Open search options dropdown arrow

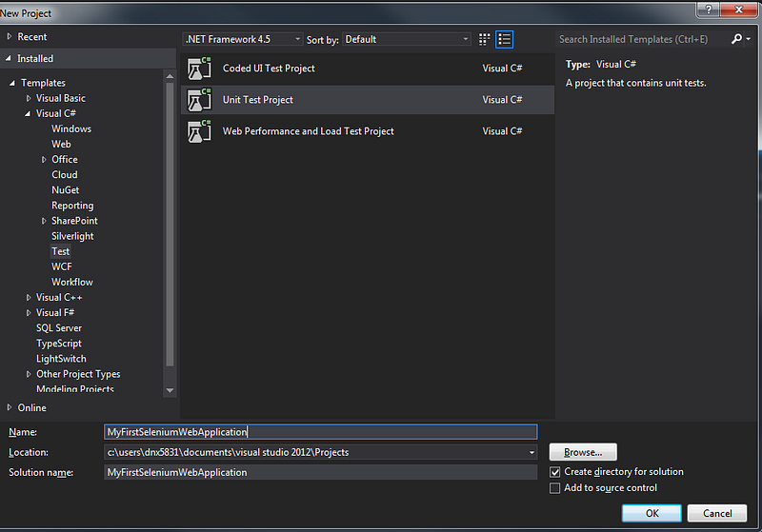click(x=749, y=39)
